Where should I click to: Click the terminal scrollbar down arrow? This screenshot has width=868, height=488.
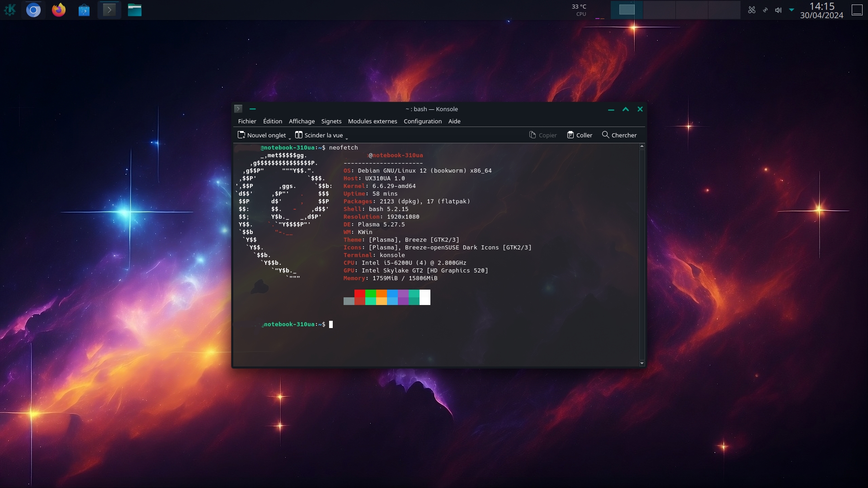pyautogui.click(x=642, y=363)
